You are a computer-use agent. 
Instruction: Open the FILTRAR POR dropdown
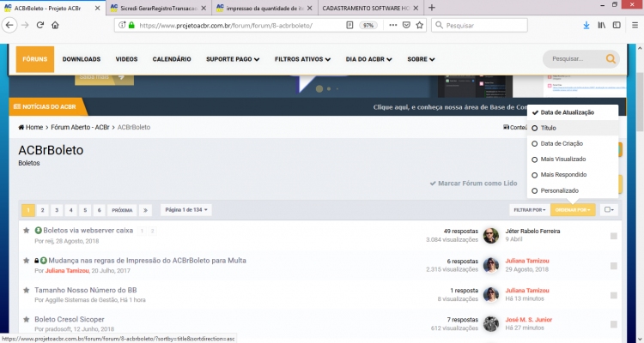(x=530, y=210)
